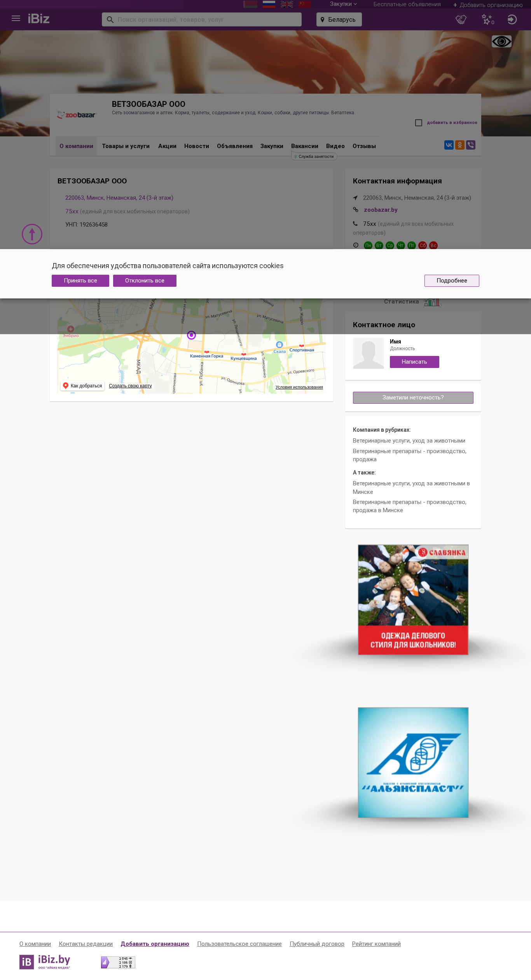The width and height of the screenshot is (531, 980).
Task: Click Как добраться on the map
Action: pyautogui.click(x=82, y=386)
